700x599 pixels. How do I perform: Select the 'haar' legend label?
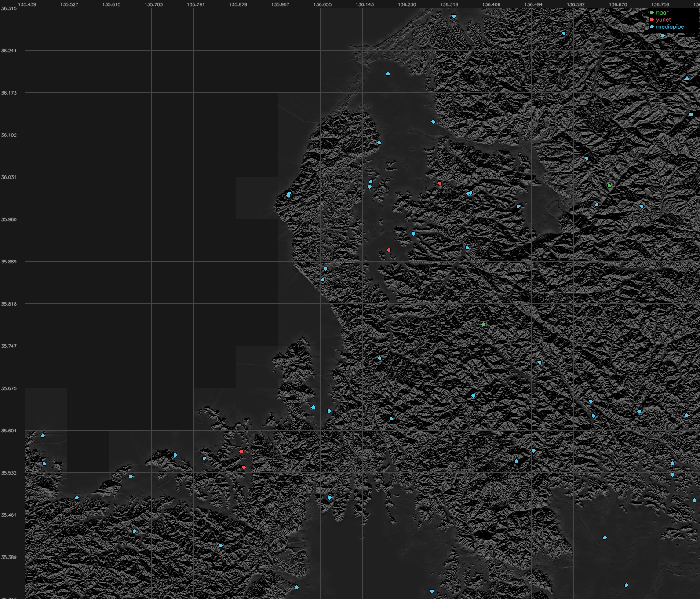(662, 13)
